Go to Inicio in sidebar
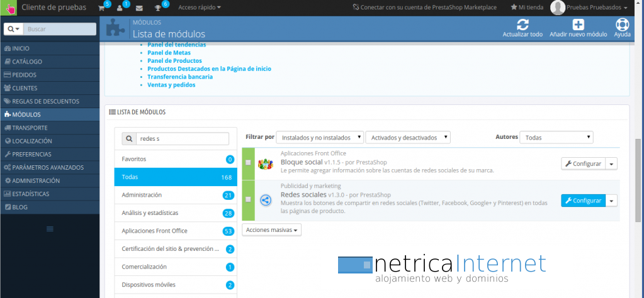Image resolution: width=644 pixels, height=298 pixels. (x=50, y=48)
